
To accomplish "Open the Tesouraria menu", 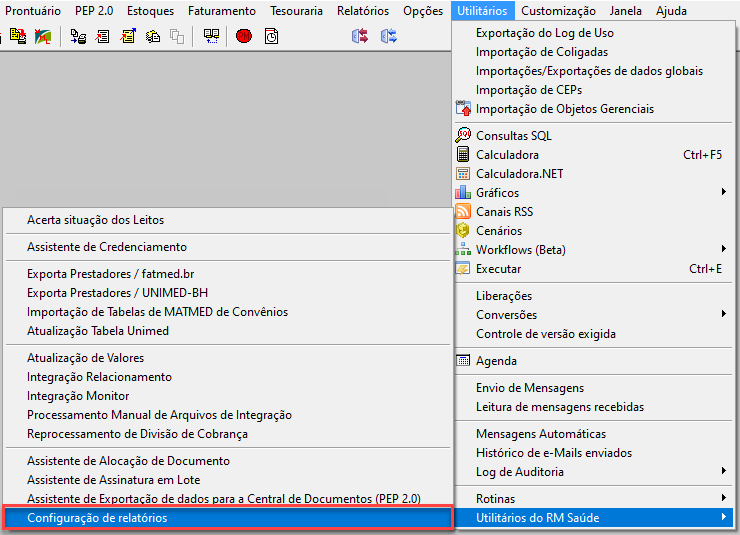I will [296, 10].
